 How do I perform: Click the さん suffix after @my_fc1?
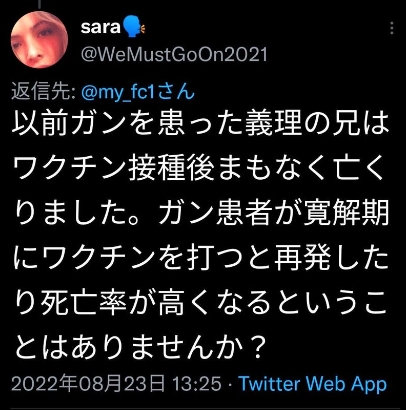click(176, 91)
